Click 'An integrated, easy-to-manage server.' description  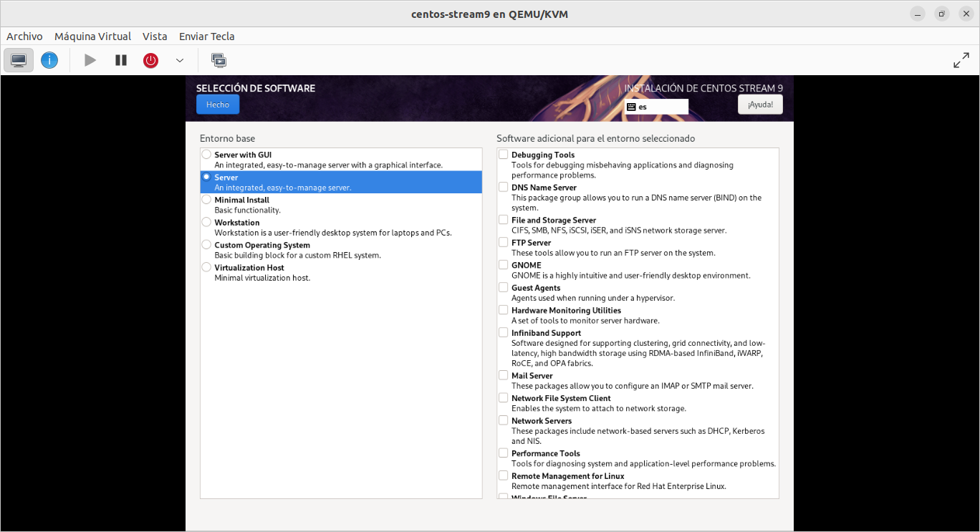click(x=283, y=188)
